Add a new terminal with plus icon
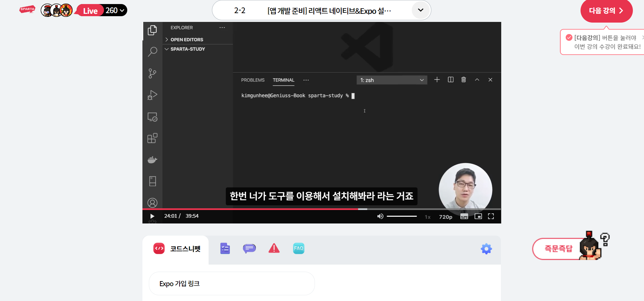The height and width of the screenshot is (301, 644). [x=437, y=80]
